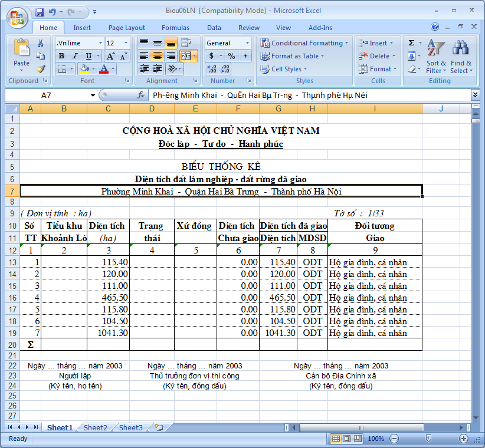Screen dimensions: 485x448
Task: Open the Page Layout ribbon tab
Action: coord(126,28)
